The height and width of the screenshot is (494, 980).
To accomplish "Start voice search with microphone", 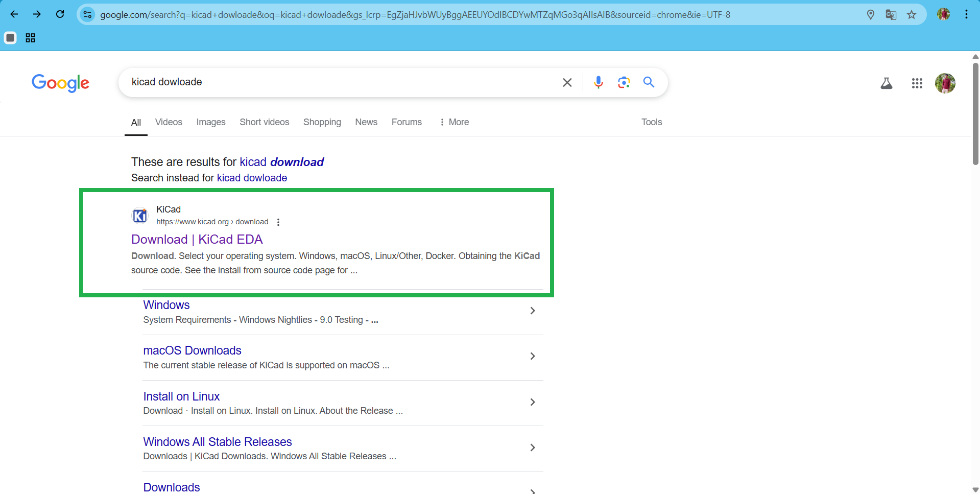I will pos(599,82).
